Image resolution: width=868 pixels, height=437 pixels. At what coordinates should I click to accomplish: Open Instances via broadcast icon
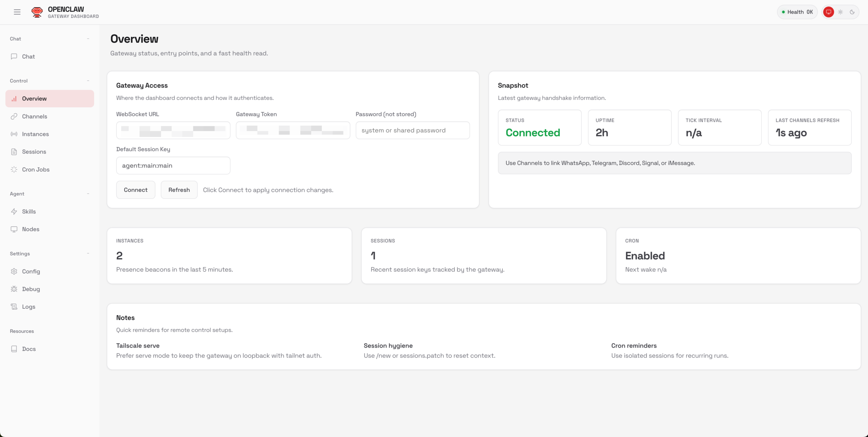tap(14, 134)
